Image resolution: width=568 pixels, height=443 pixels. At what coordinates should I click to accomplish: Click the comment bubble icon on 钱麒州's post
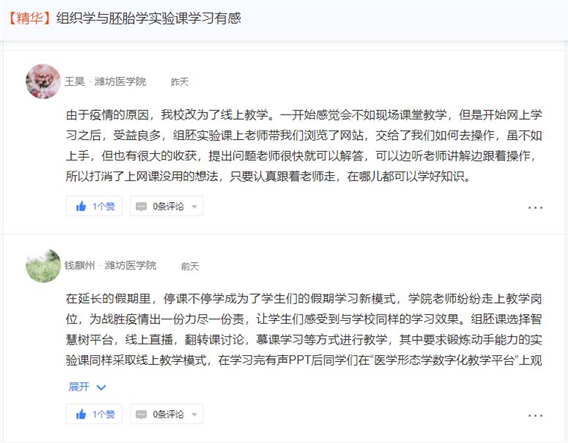(x=141, y=414)
